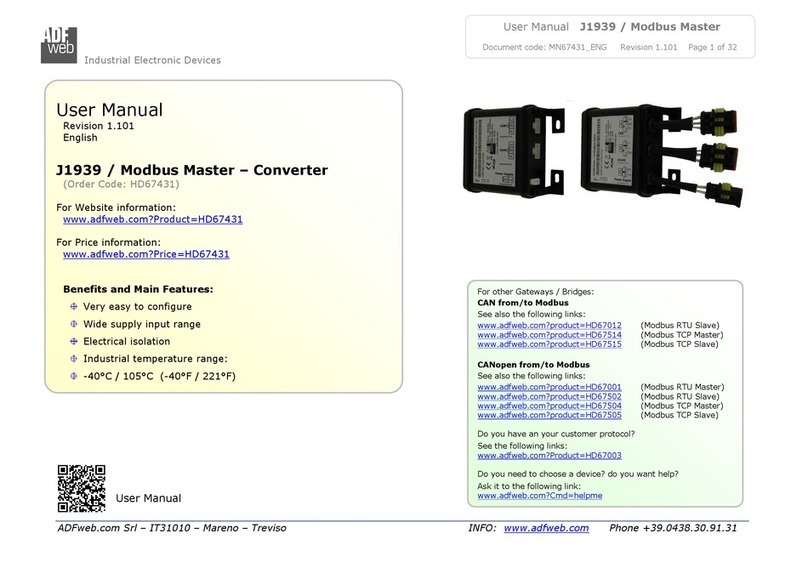
Task: Click the header 'J1939 / Modbus Master' title
Action: point(650,27)
